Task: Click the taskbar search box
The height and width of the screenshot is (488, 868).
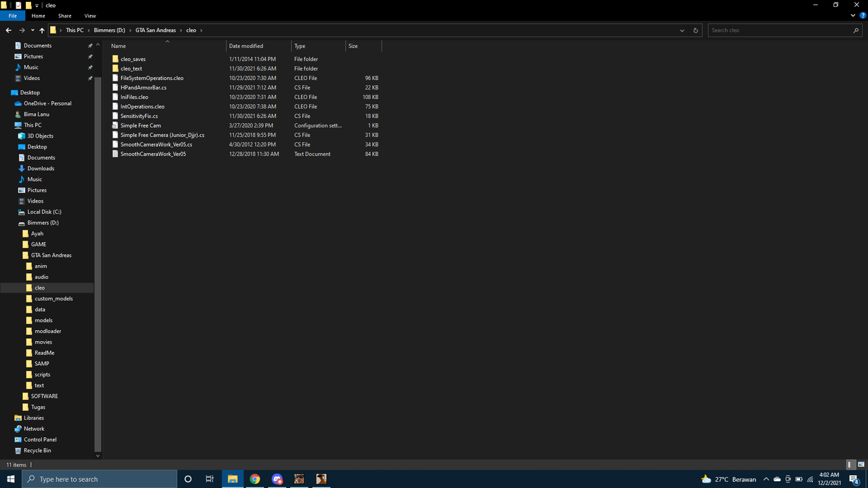Action: pos(100,479)
